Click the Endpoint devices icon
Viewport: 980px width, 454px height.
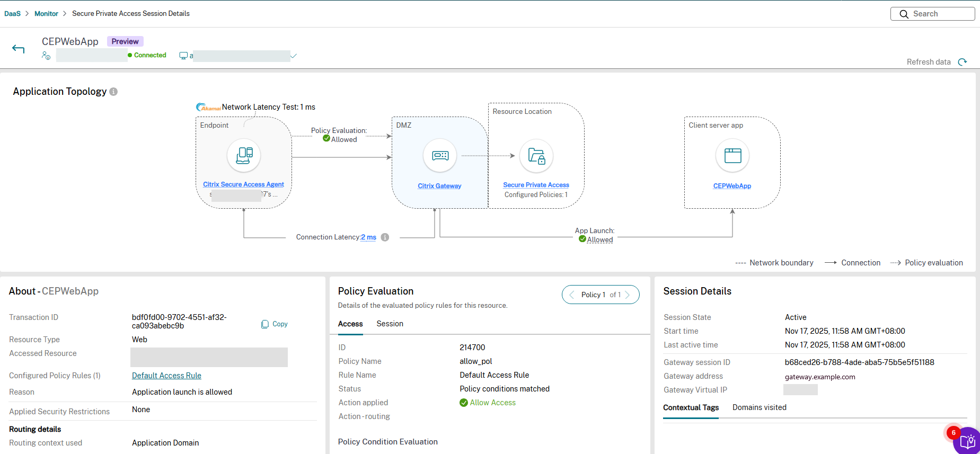(244, 155)
